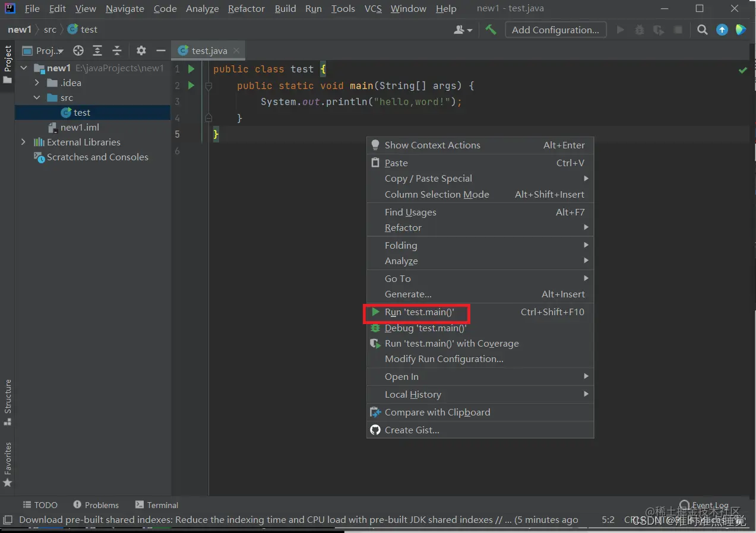Image resolution: width=756 pixels, height=533 pixels.
Task: Select Run 'test.main()' from the context menu
Action: (480, 312)
